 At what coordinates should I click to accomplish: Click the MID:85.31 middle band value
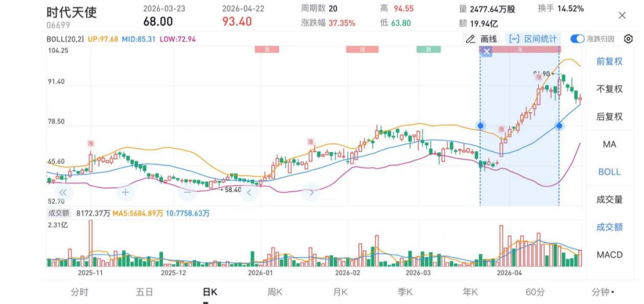click(x=139, y=39)
